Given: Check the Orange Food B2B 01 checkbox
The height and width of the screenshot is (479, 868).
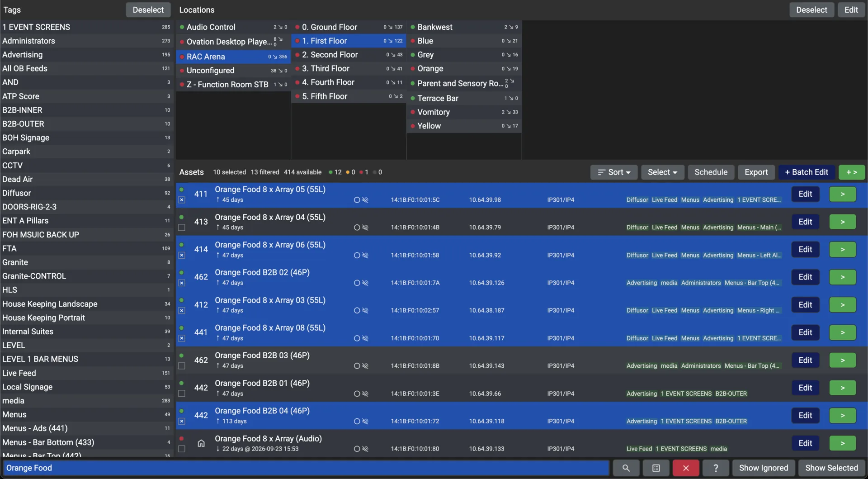Looking at the screenshot, I should [182, 394].
